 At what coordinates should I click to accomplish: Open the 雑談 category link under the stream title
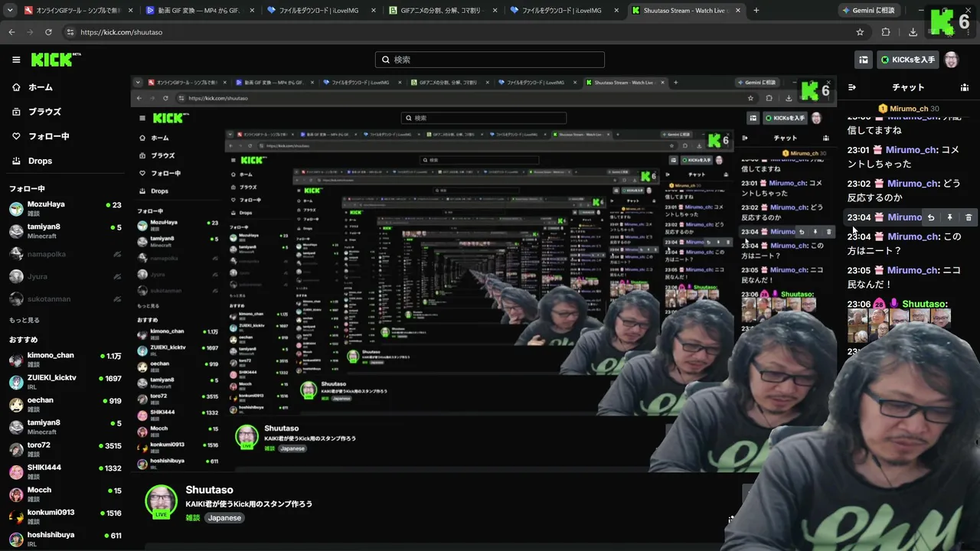pos(192,518)
